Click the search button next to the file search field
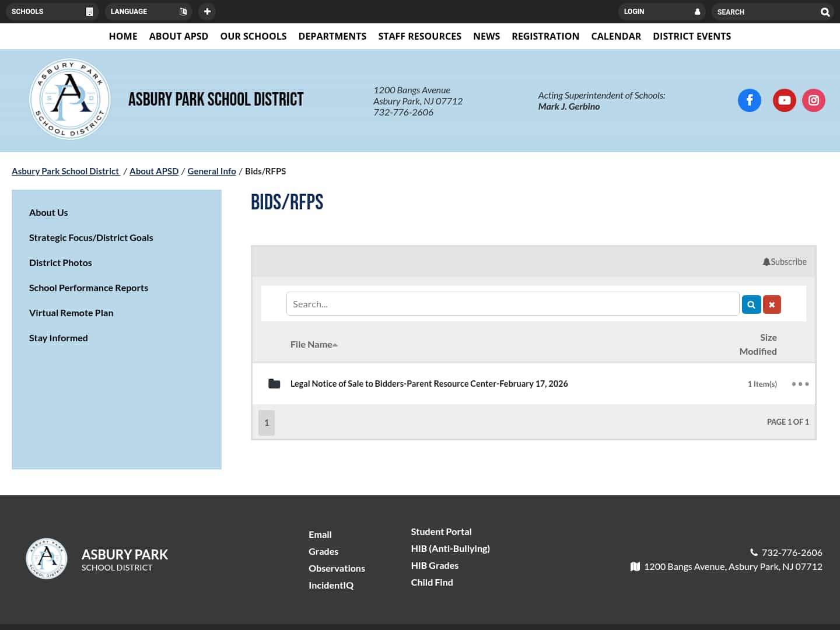840x630 pixels. pyautogui.click(x=751, y=304)
